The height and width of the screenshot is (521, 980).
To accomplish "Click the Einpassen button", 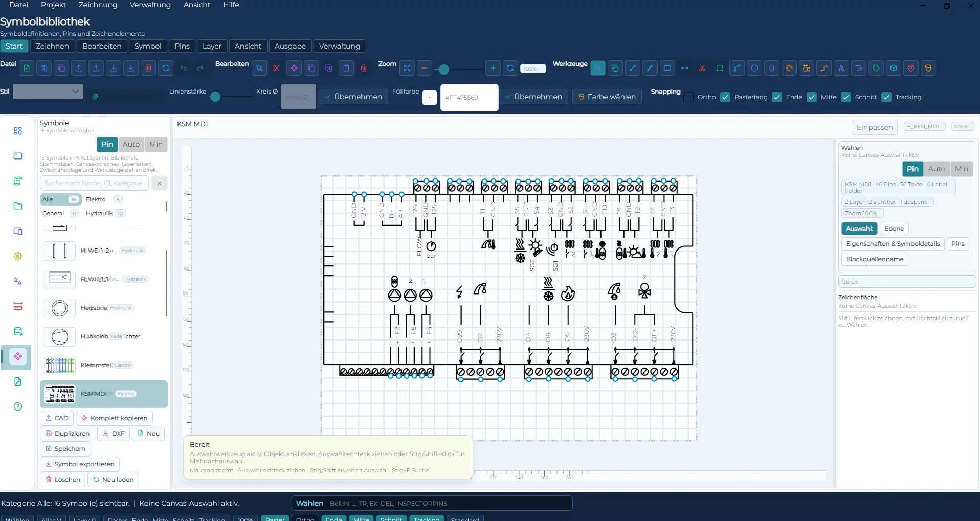I will [x=875, y=127].
